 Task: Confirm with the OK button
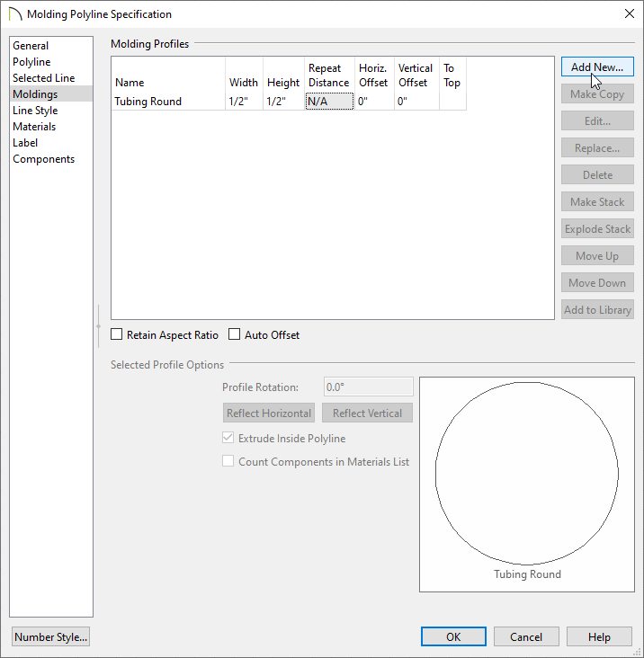pos(454,637)
